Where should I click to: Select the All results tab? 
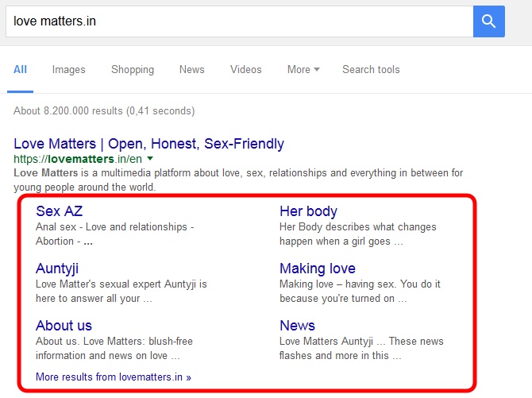coord(20,70)
